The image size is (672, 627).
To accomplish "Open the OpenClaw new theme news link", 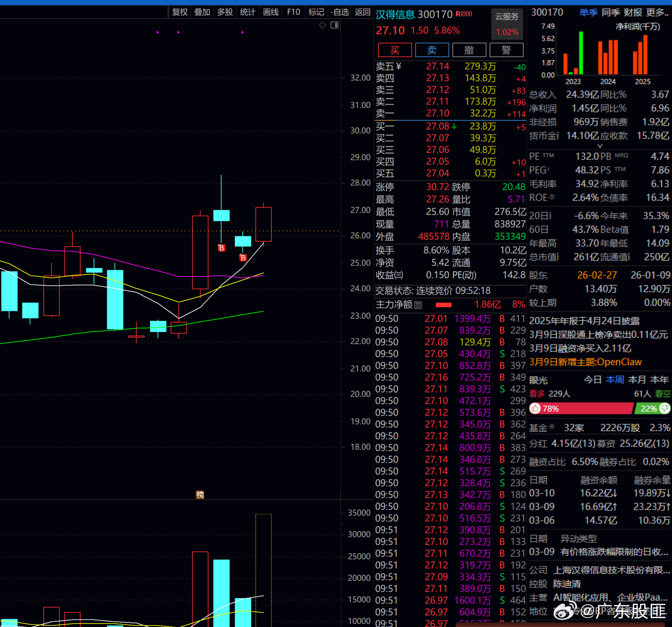I will pos(585,362).
